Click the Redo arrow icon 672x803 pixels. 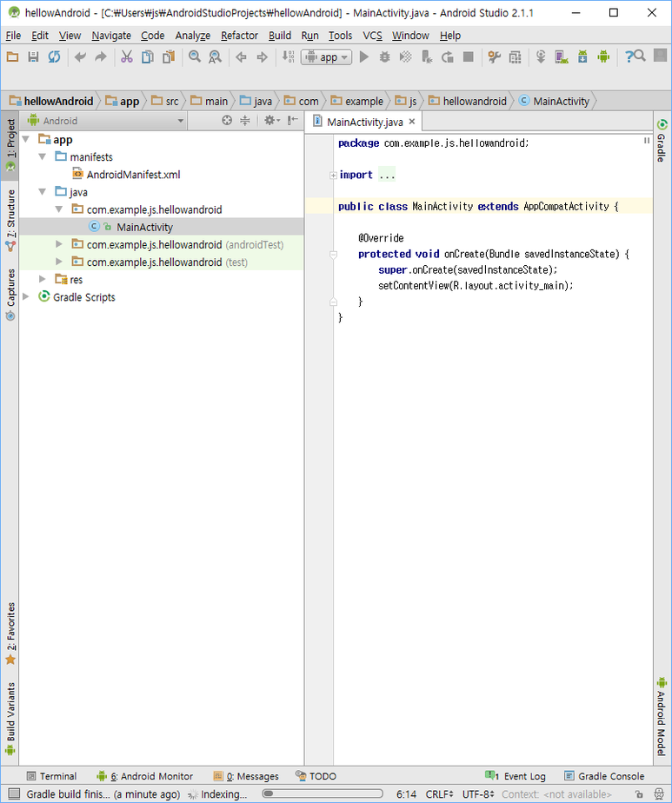(x=101, y=56)
